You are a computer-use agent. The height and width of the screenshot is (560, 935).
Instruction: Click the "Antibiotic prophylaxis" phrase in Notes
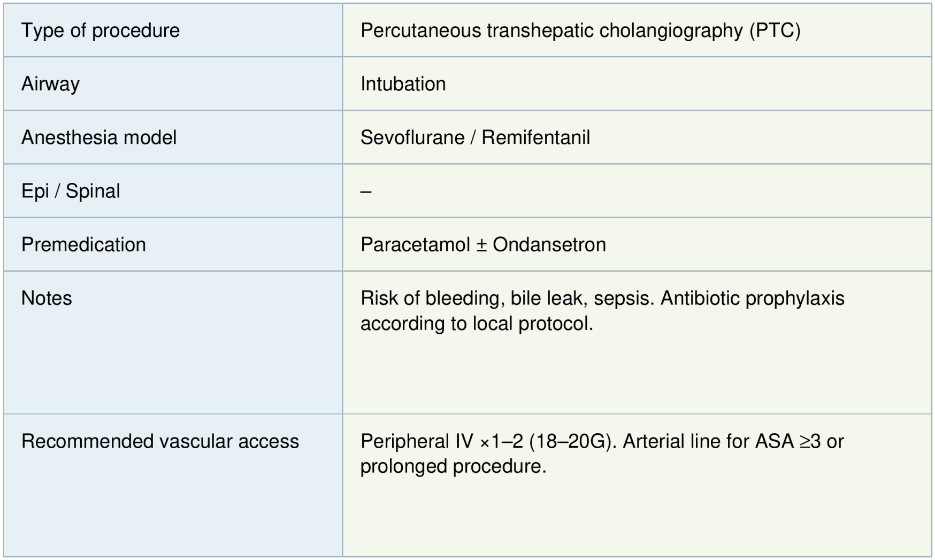(x=752, y=298)
